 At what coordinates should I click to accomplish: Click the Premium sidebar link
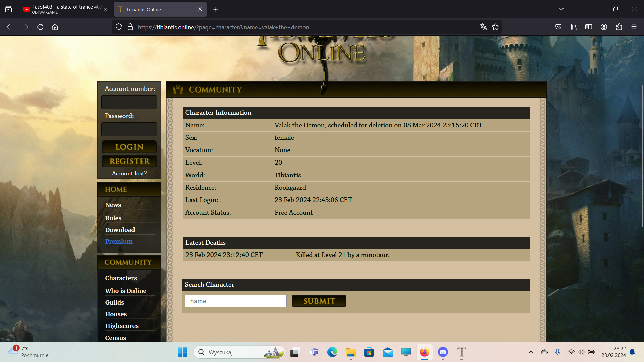tap(119, 241)
